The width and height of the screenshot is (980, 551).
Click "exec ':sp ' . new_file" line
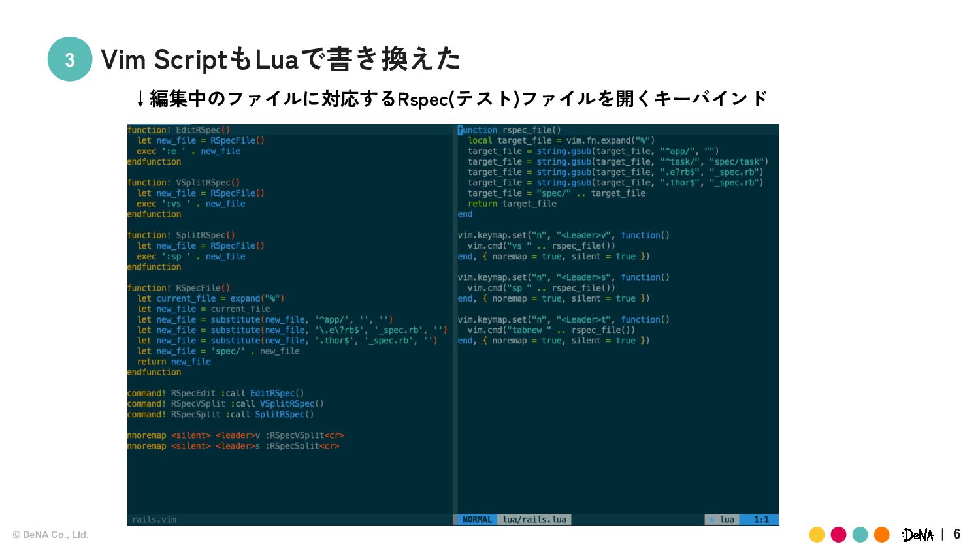click(x=191, y=257)
